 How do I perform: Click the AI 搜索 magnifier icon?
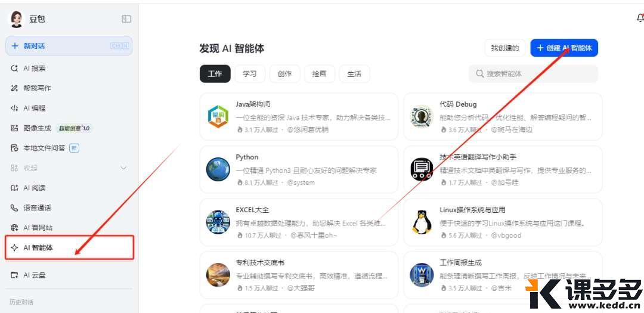[14, 68]
